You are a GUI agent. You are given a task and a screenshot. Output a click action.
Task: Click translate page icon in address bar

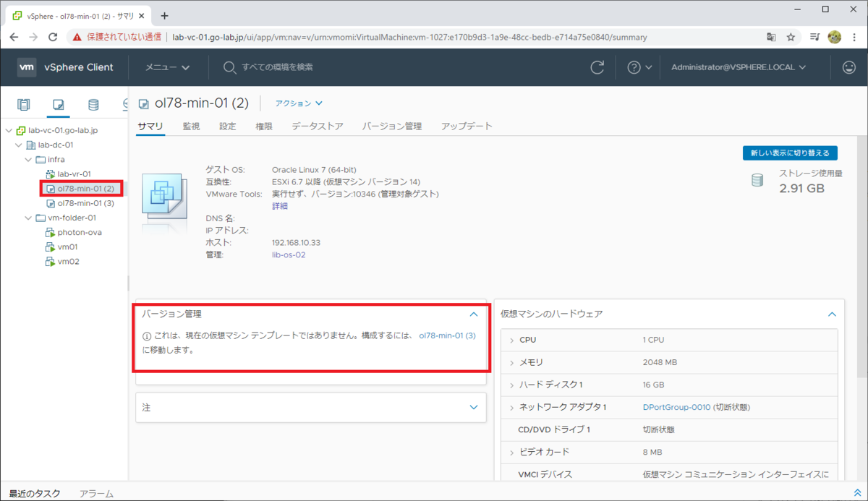(772, 37)
